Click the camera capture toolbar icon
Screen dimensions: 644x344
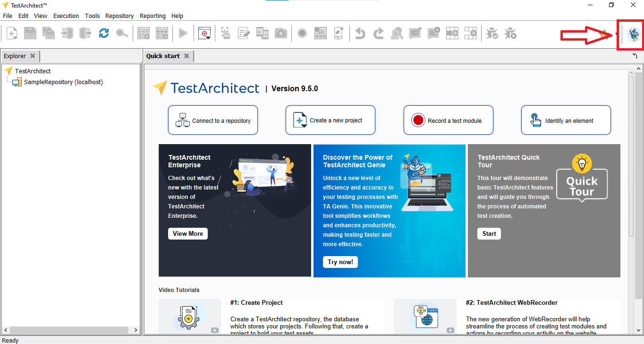(x=281, y=33)
